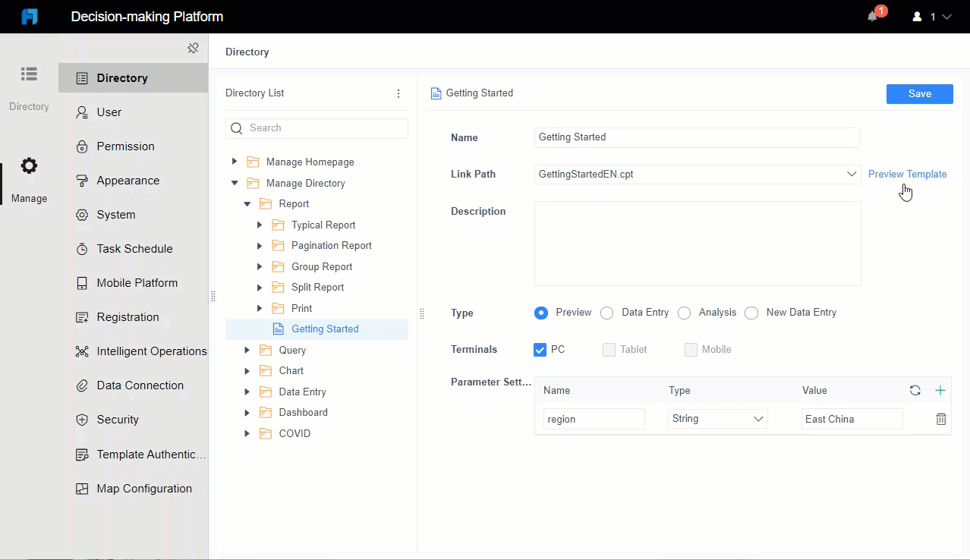Open the Directory menu item
The height and width of the screenshot is (560, 970).
pos(133,77)
